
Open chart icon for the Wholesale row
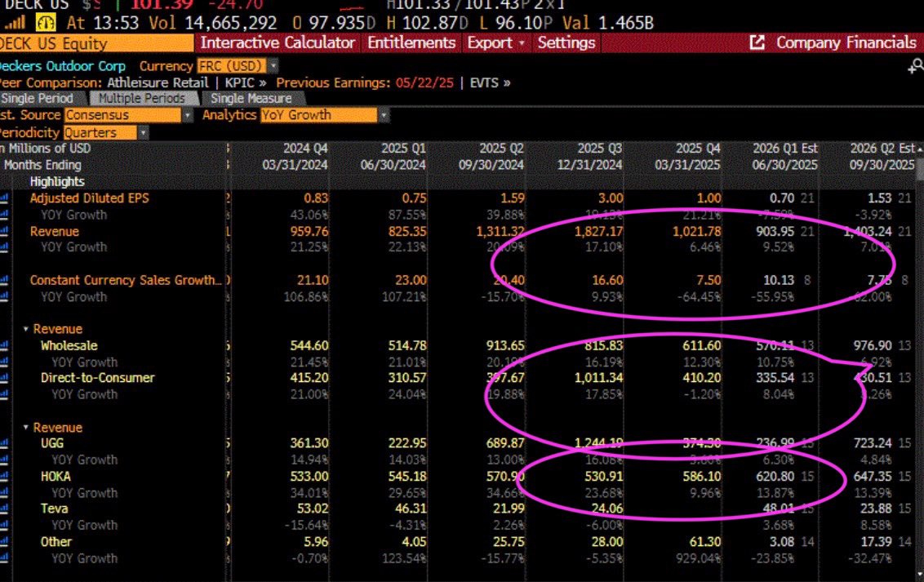coord(4,346)
